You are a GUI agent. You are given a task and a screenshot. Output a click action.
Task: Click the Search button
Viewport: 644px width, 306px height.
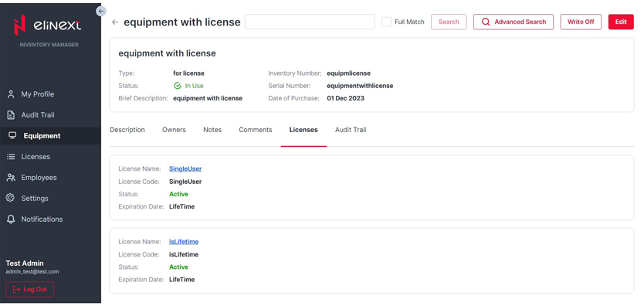coord(449,22)
